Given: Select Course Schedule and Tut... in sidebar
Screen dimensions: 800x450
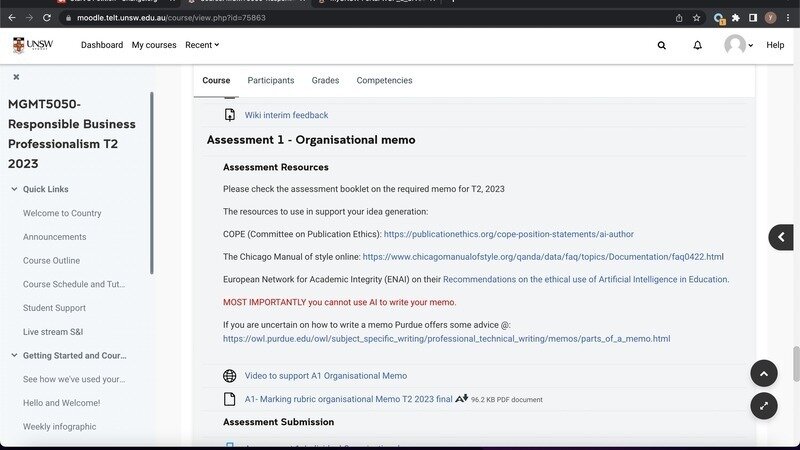Looking at the screenshot, I should click(x=74, y=284).
